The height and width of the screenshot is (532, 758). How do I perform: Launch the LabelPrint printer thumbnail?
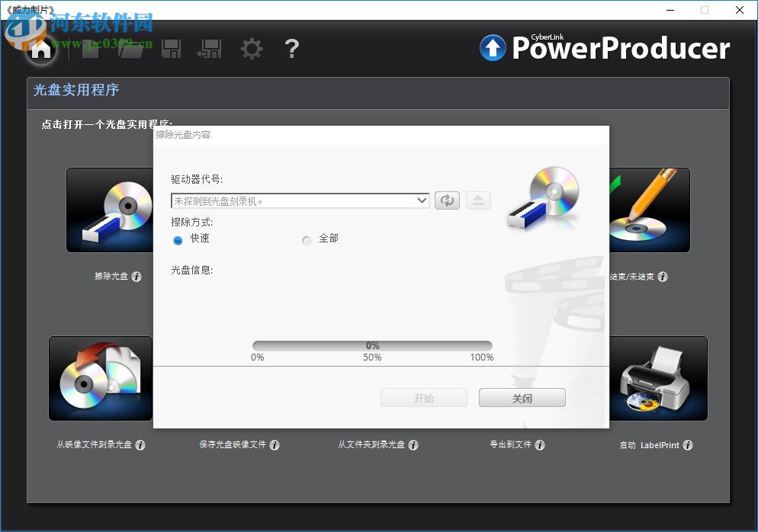pyautogui.click(x=658, y=378)
